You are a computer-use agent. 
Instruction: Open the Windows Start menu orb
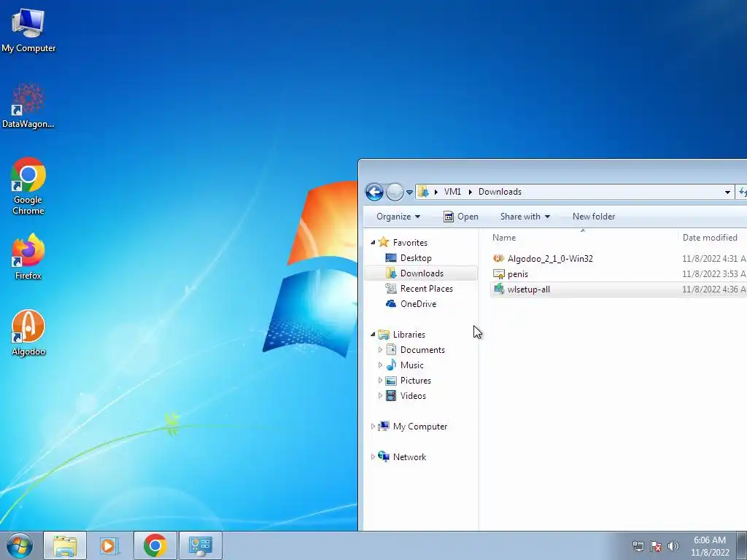(20, 545)
